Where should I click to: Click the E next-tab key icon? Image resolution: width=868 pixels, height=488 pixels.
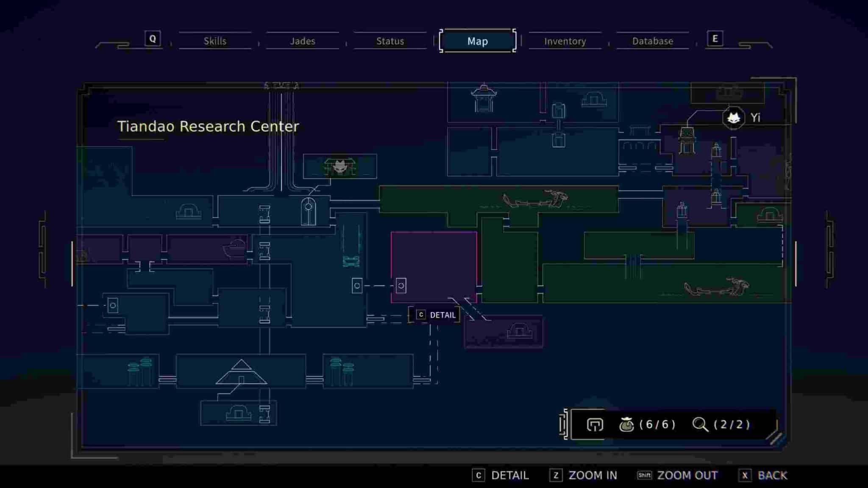[x=715, y=39]
